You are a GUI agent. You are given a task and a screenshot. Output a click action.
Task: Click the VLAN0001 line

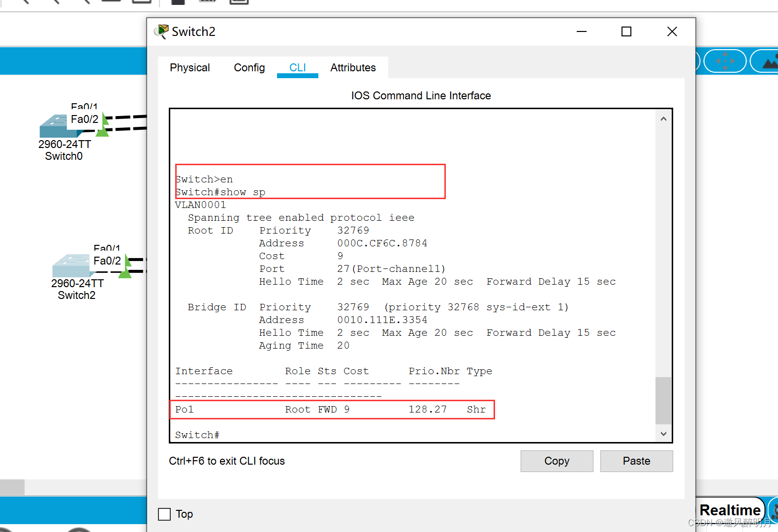200,205
